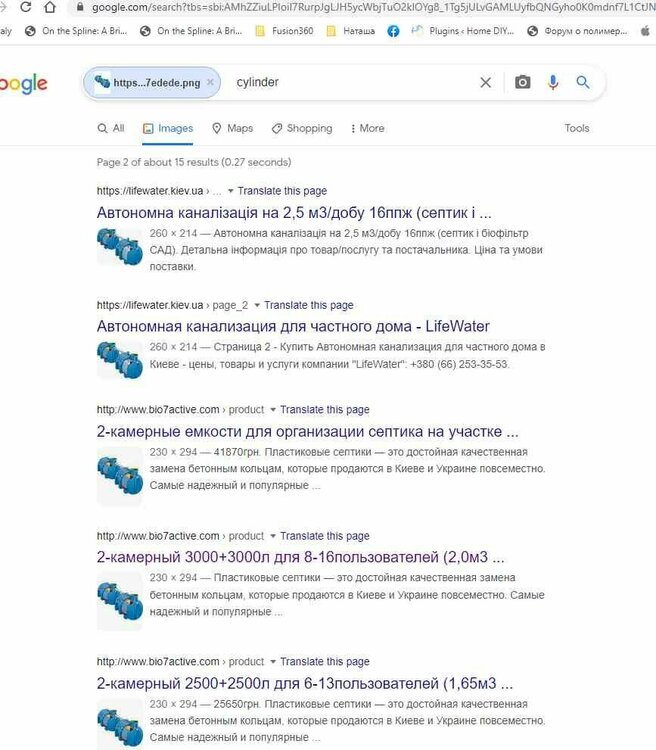Expand dropdown arrow beside lifewater page_2 result
Screen dimensions: 656x750
257,305
